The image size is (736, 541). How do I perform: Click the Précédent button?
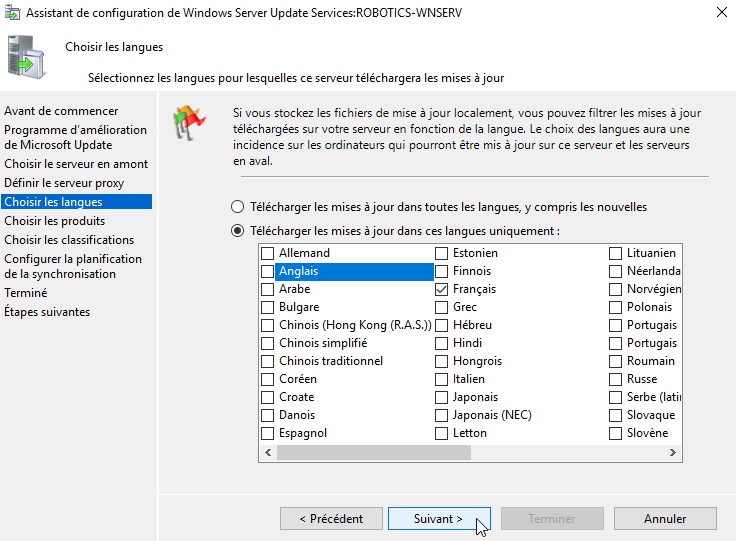click(331, 518)
